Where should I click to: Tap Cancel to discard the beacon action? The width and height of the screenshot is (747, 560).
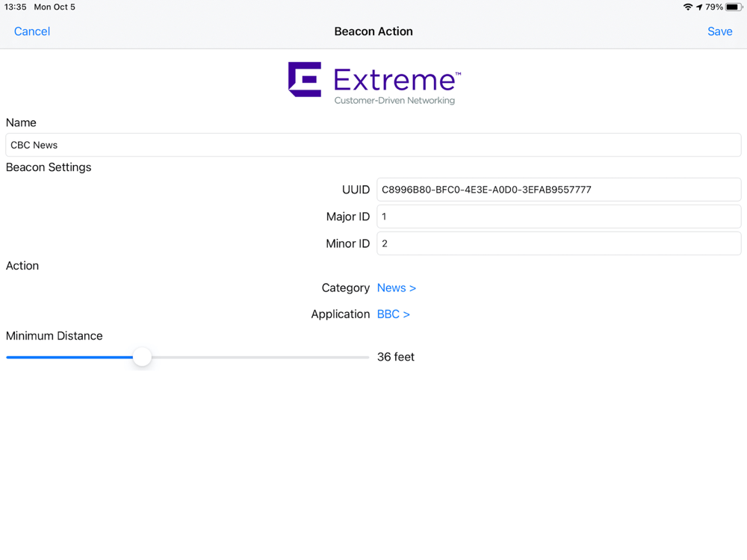click(32, 31)
